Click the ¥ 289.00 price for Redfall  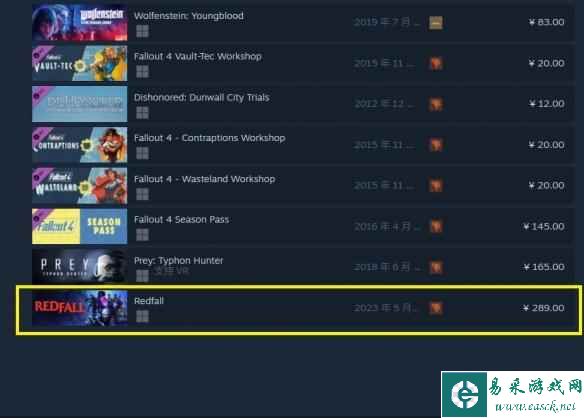pos(543,308)
